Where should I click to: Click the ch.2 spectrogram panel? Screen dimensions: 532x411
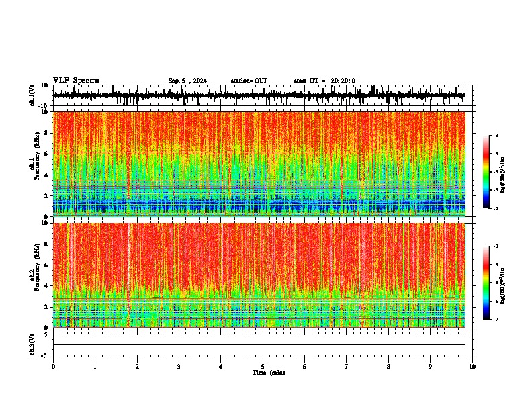click(259, 275)
